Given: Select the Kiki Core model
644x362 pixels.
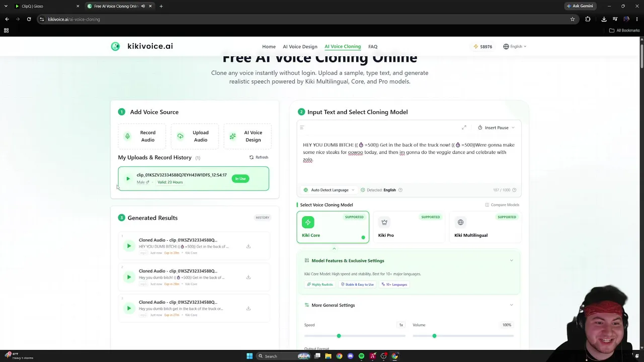Looking at the screenshot, I should 333,227.
